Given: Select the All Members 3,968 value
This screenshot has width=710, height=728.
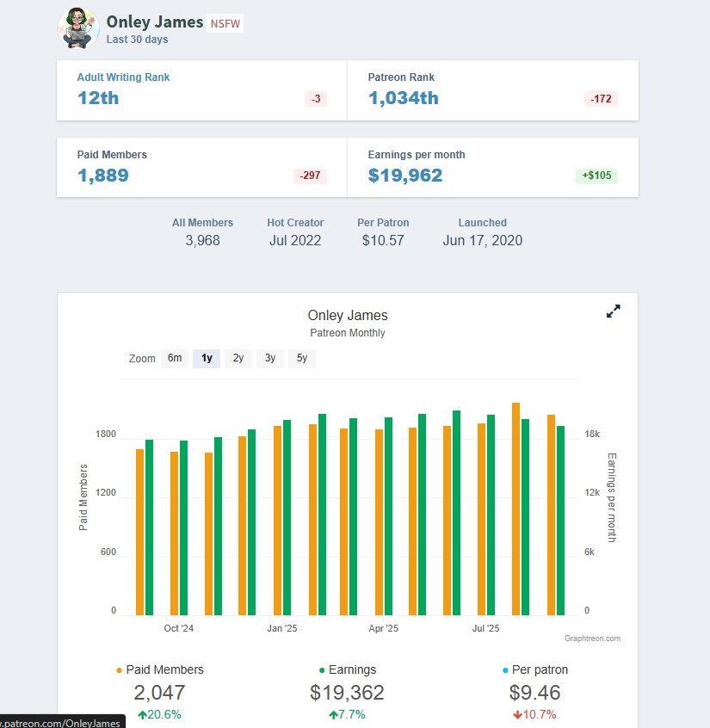Looking at the screenshot, I should pyautogui.click(x=202, y=240).
